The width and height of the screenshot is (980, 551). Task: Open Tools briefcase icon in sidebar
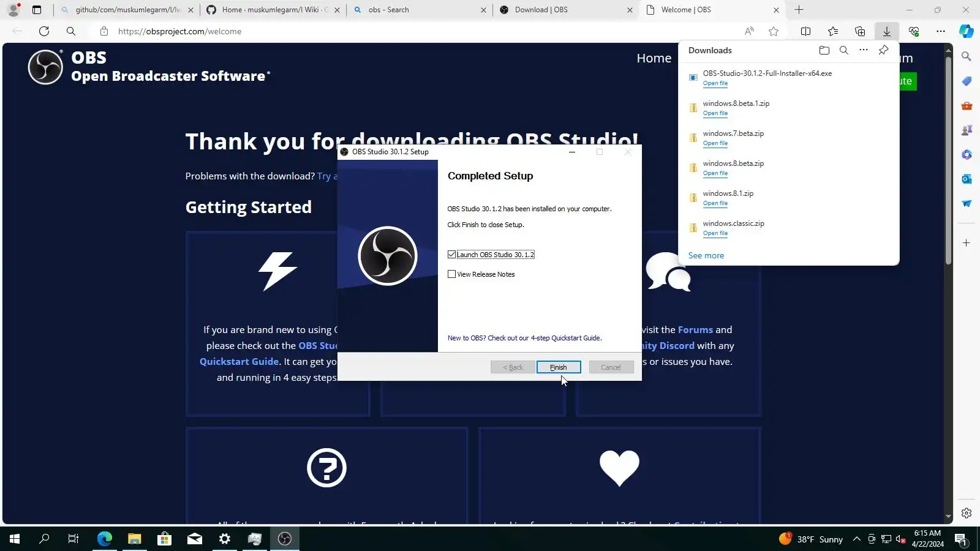(x=967, y=105)
